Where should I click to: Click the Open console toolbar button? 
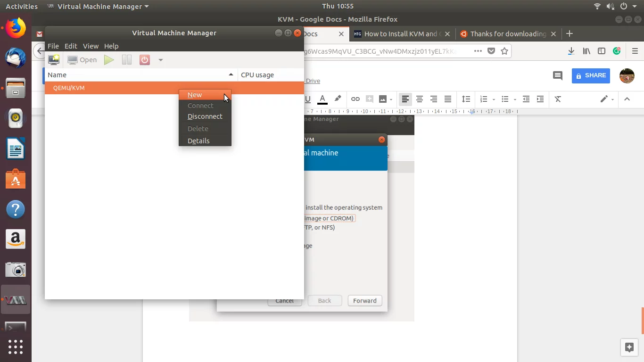82,60
